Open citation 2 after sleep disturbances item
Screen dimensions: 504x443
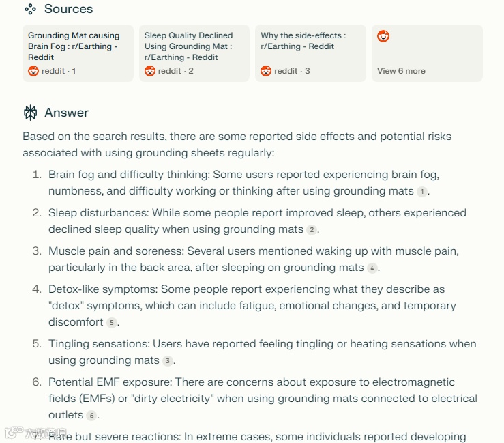coord(312,230)
